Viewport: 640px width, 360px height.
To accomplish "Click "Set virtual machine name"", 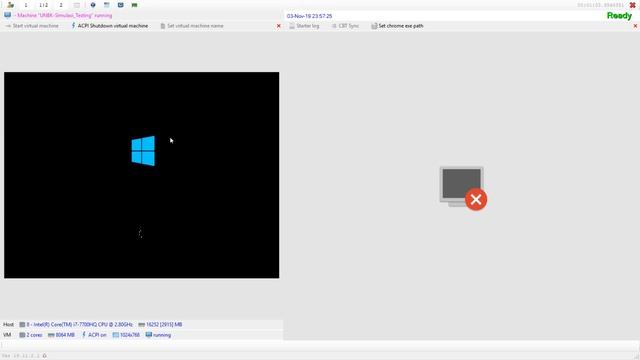I will tap(192, 26).
